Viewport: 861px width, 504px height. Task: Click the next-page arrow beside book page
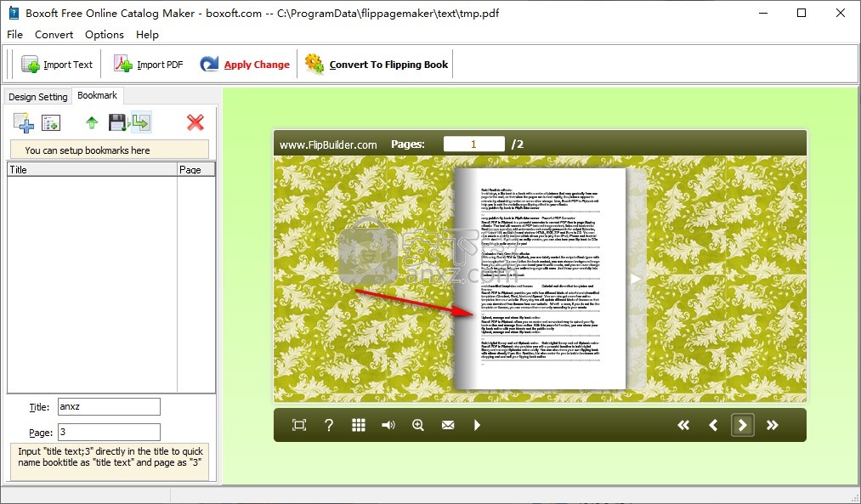click(x=636, y=279)
